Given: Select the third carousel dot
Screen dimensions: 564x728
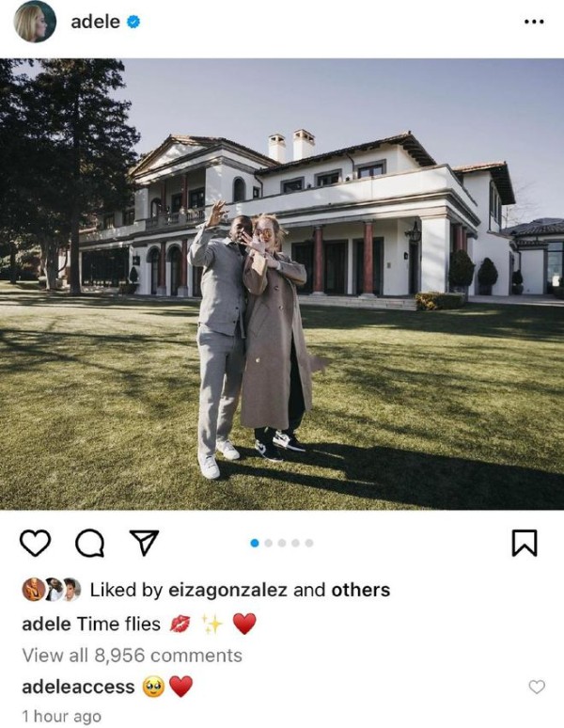Looking at the screenshot, I should (x=282, y=543).
